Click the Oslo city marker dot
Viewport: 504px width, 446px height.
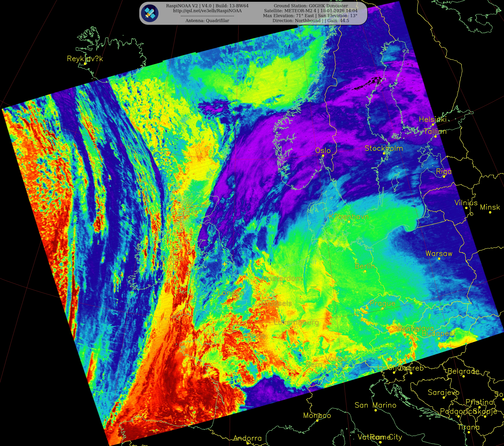pos(323,156)
